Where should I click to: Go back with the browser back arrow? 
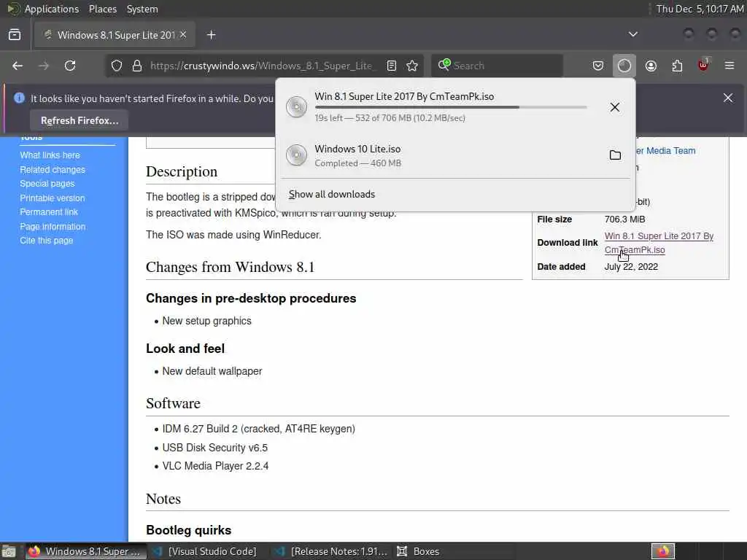[18, 66]
